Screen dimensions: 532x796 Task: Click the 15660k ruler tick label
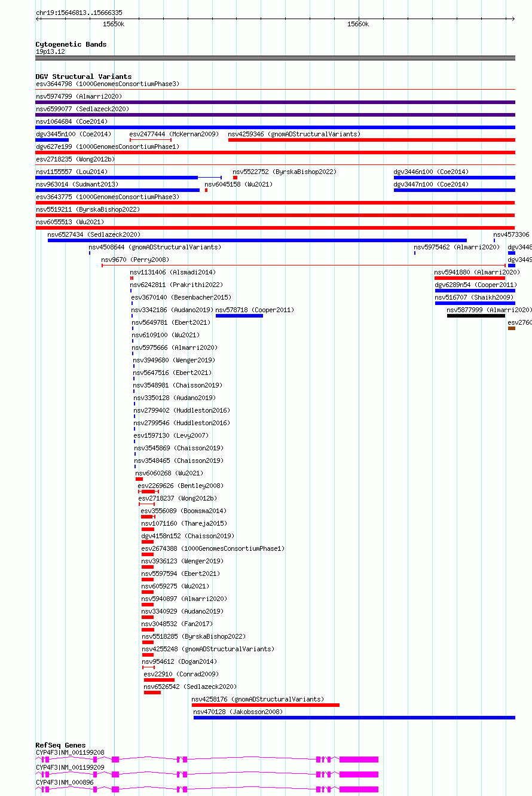point(358,24)
